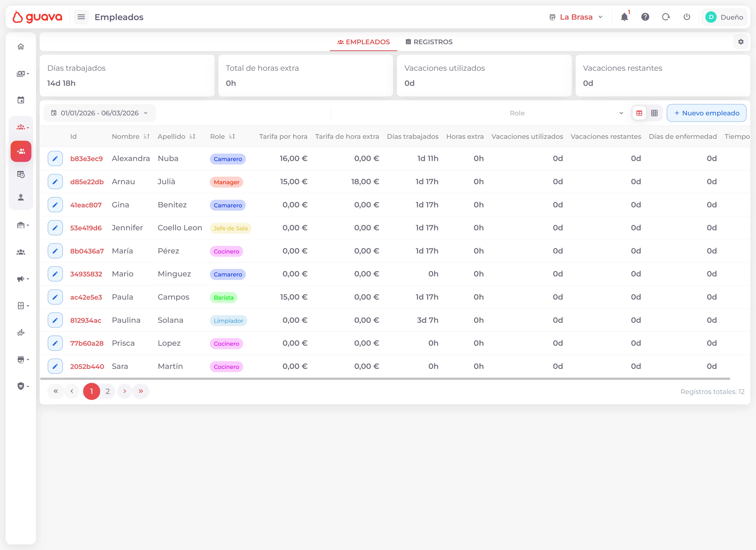The height and width of the screenshot is (550, 756).
Task: Select the EMPLEADOS tab
Action: click(x=363, y=42)
